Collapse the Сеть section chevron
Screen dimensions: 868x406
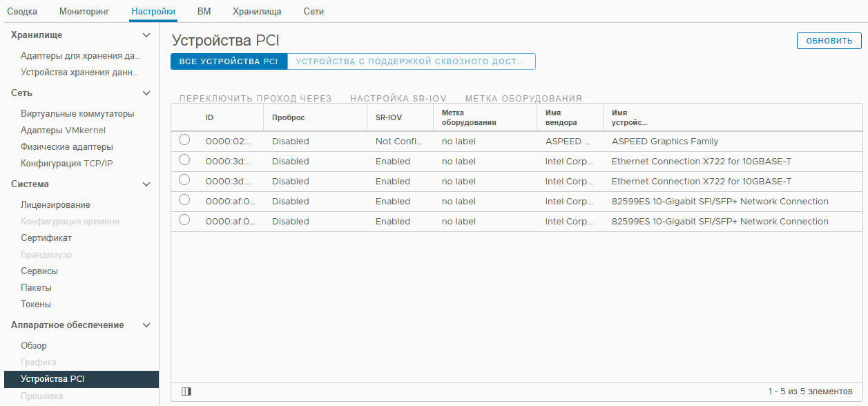146,93
